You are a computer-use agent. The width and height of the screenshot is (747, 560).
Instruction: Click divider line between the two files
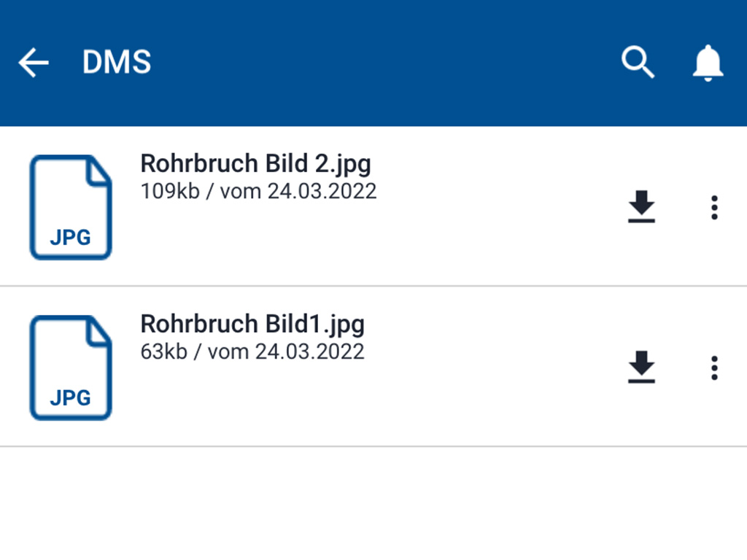[373, 286]
